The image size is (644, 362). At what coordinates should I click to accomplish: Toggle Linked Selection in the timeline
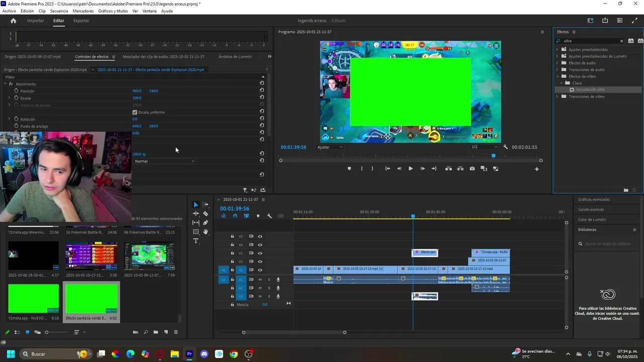246,216
